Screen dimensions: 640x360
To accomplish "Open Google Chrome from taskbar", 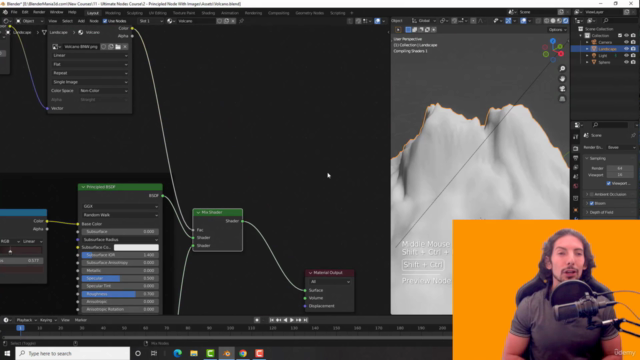I will [243, 353].
